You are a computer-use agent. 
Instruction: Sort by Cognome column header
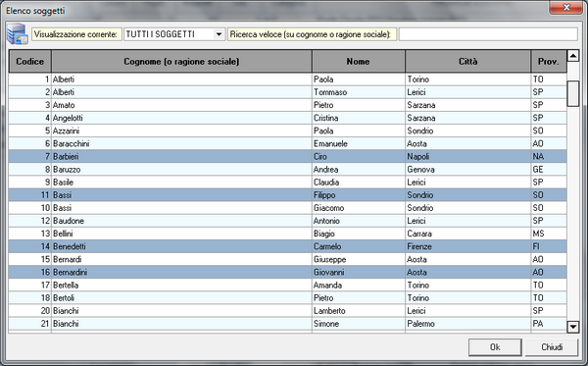tap(181, 61)
